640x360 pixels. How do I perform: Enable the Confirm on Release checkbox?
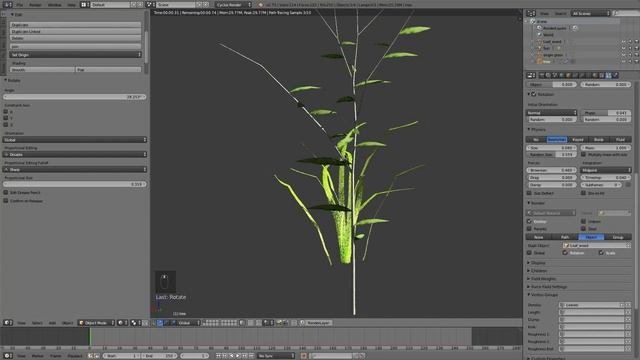(6, 201)
